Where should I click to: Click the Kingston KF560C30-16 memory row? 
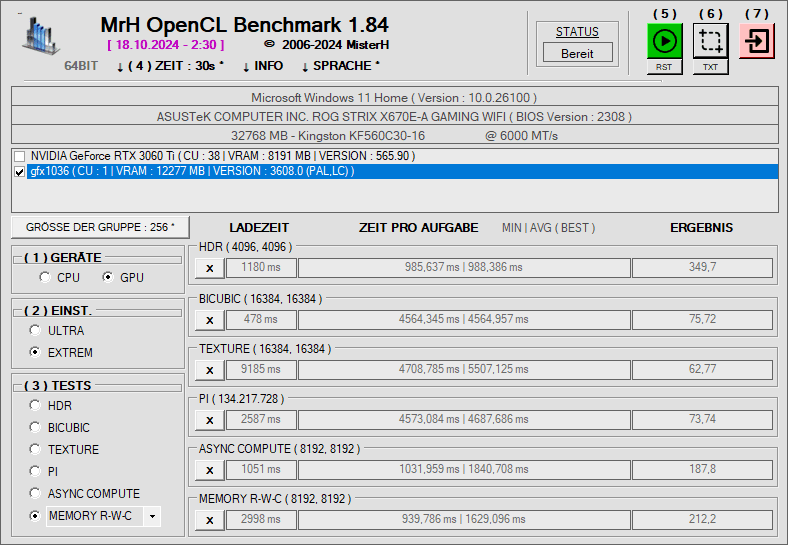[395, 136]
